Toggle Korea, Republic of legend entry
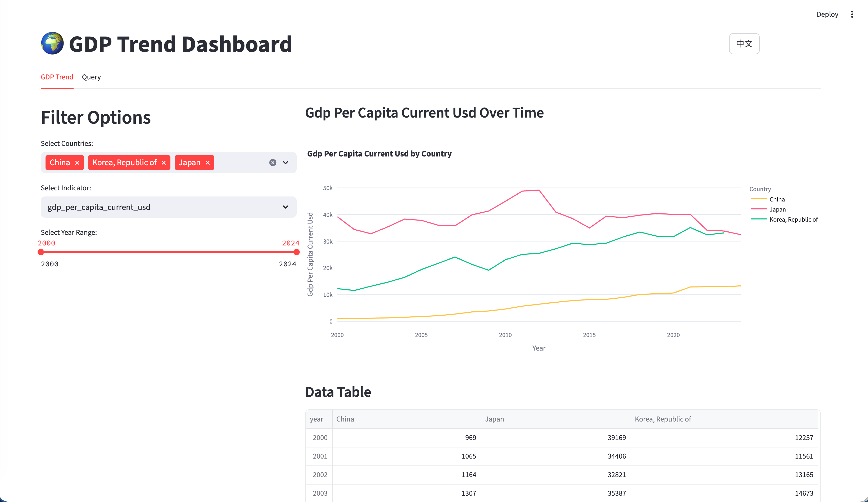Viewport: 868px width, 502px height. pos(793,219)
